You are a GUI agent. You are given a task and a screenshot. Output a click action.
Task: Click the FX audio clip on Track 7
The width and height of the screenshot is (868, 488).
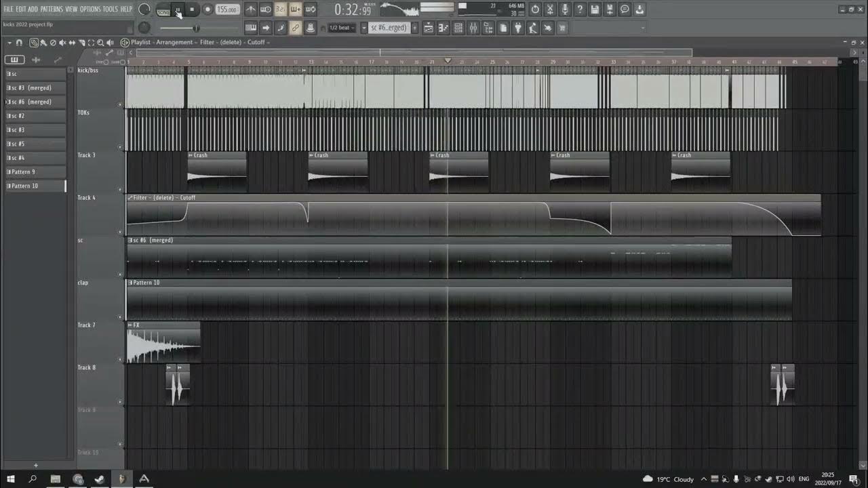163,342
